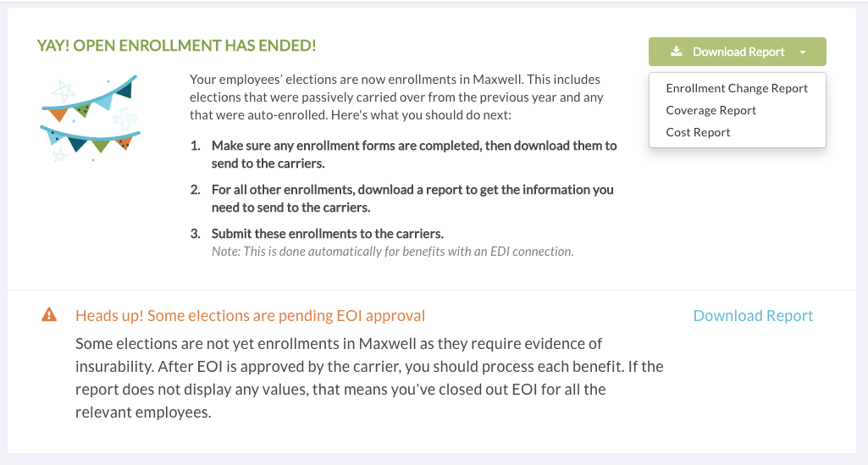The height and width of the screenshot is (465, 868).
Task: Click step 3 'Submit these enrollments to the carriers'
Action: pos(318,234)
